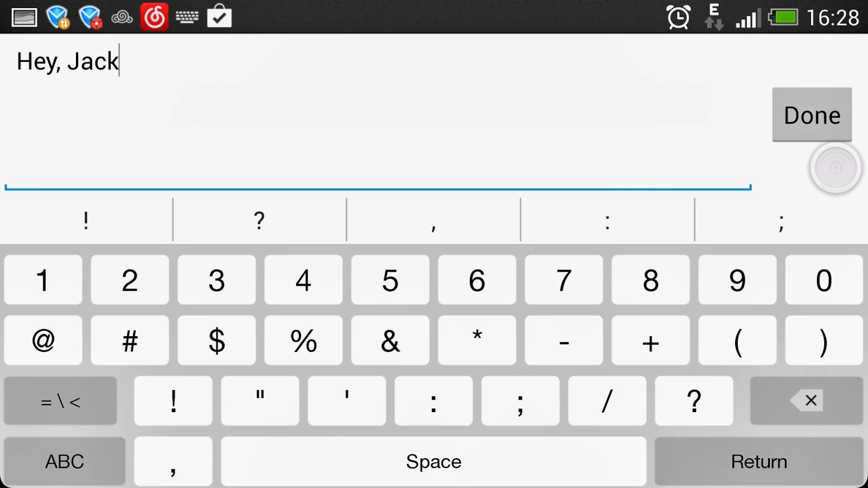The height and width of the screenshot is (488, 868).
Task: Tap the keyboard input method status icon
Action: tap(187, 17)
